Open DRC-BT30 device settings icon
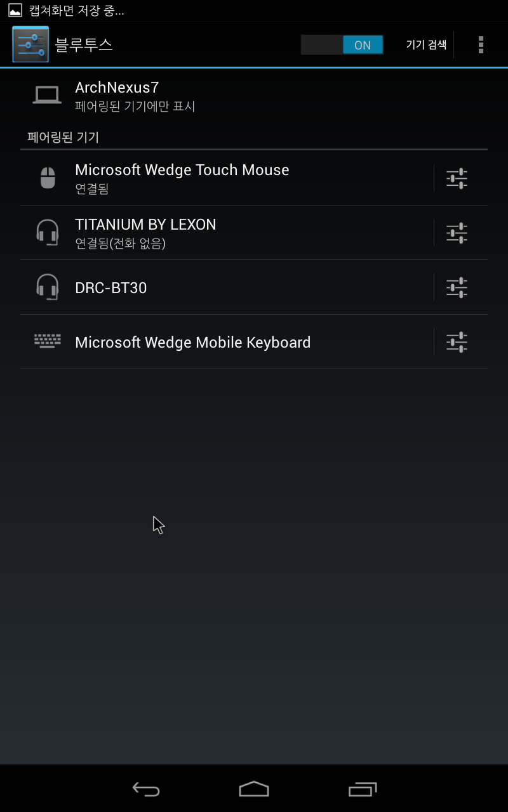508x812 pixels. pyautogui.click(x=457, y=287)
